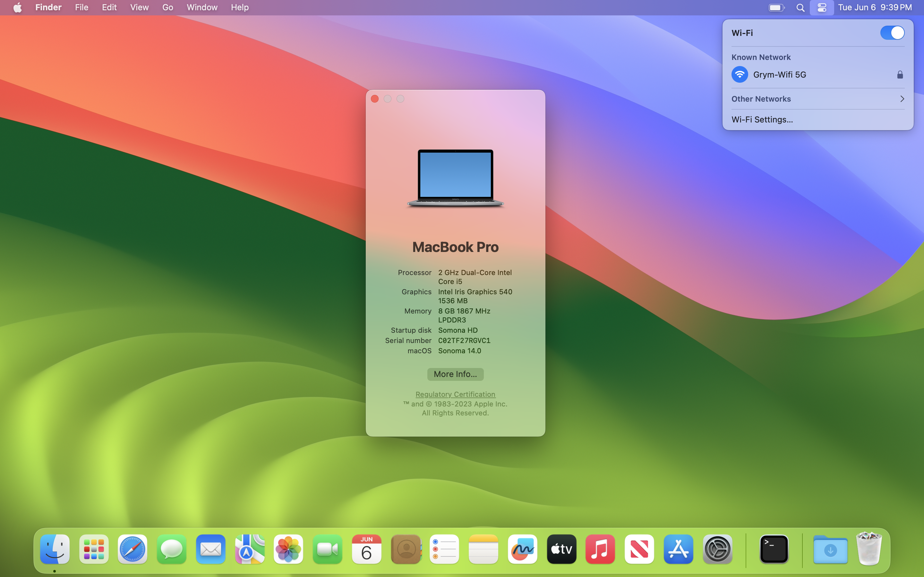Open Control Center in menu bar
The image size is (924, 577).
822,8
